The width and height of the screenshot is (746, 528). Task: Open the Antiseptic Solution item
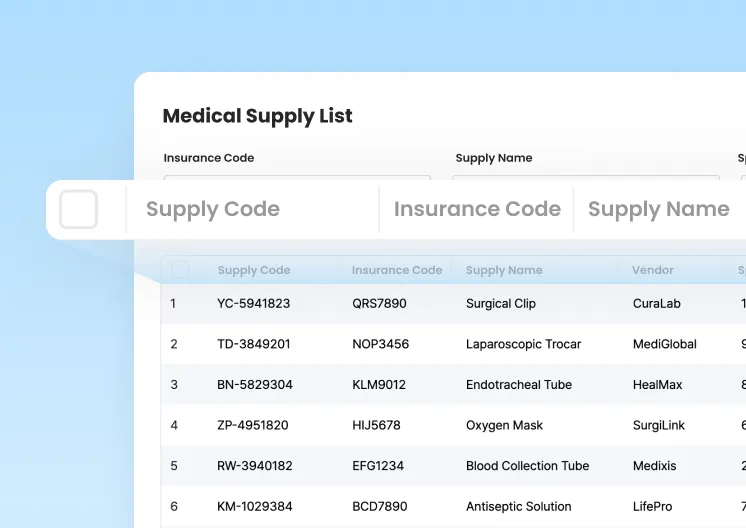click(518, 507)
